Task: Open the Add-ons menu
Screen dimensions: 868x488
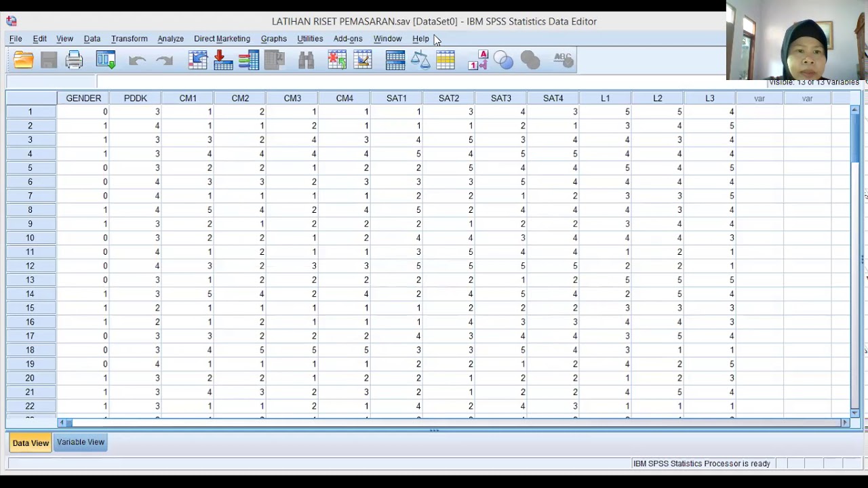Action: click(348, 39)
